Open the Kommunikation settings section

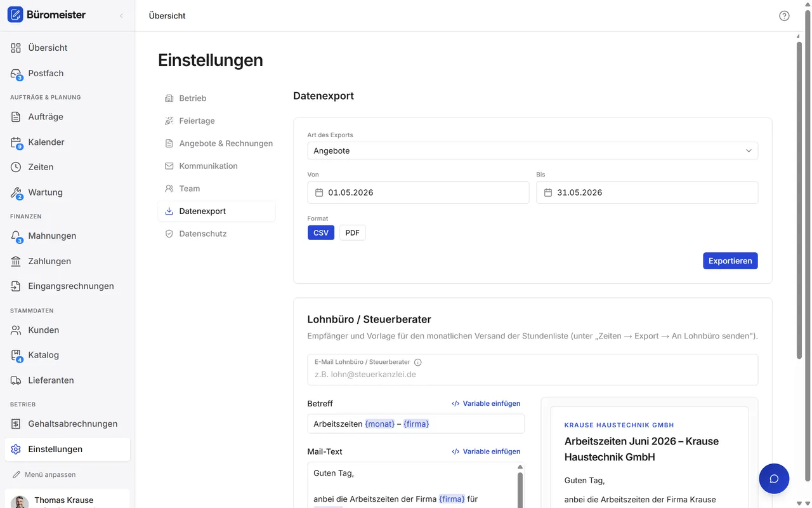click(x=216, y=166)
